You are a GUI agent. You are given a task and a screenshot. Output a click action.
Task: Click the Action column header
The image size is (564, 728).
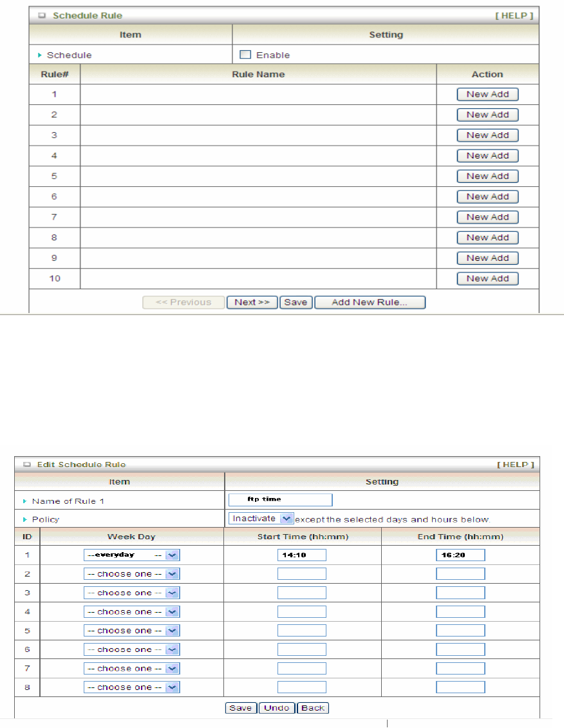click(487, 74)
